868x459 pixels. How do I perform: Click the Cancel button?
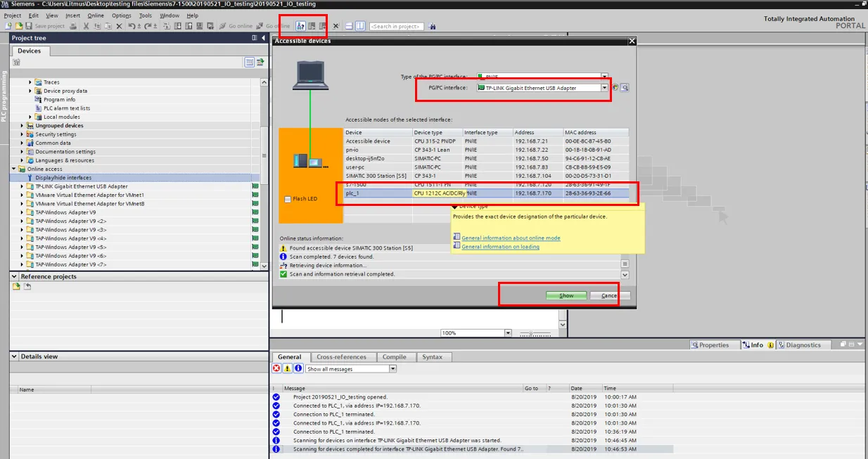610,296
